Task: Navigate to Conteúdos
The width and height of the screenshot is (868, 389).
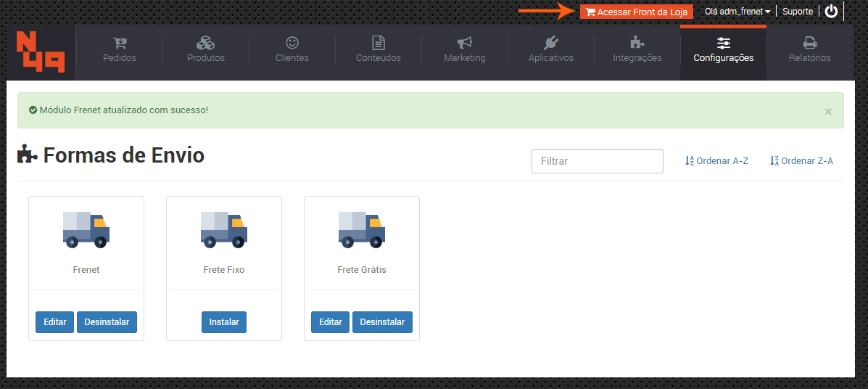Action: coord(379,50)
